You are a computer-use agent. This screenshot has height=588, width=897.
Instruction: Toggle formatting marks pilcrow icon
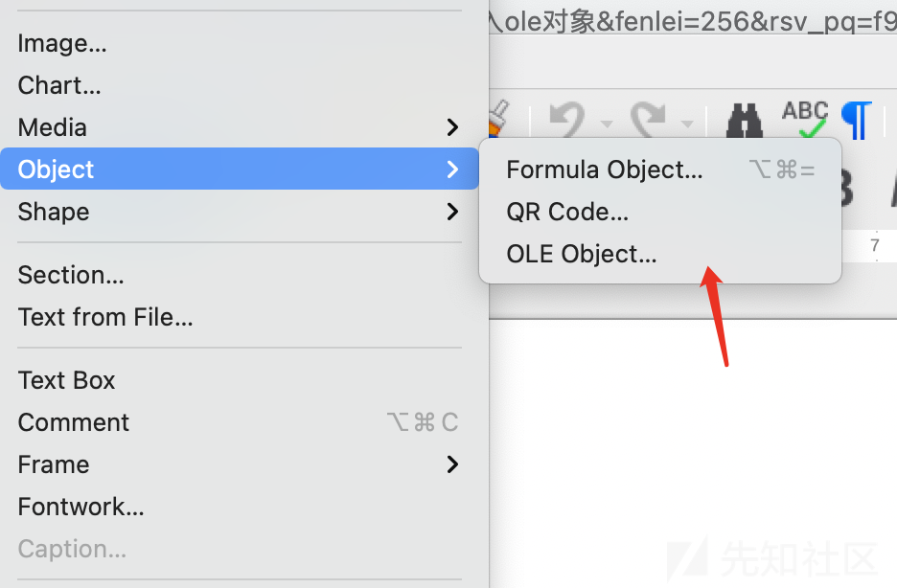857,120
